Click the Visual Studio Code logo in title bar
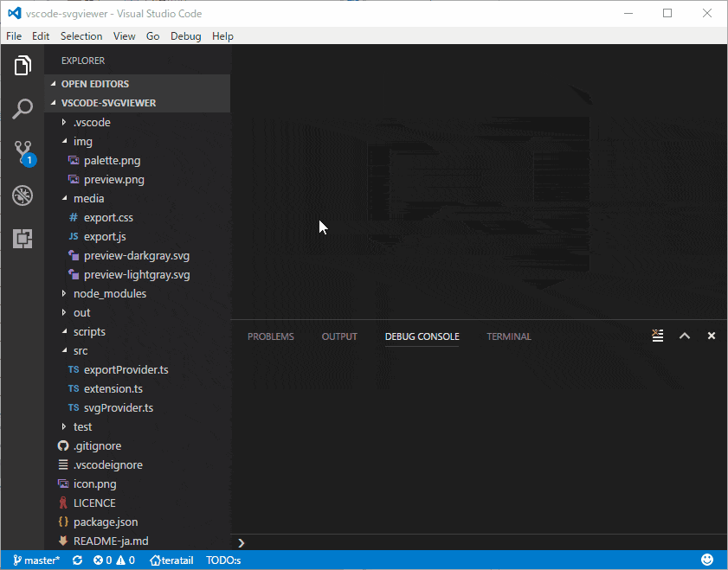This screenshot has height=570, width=728. coord(15,13)
